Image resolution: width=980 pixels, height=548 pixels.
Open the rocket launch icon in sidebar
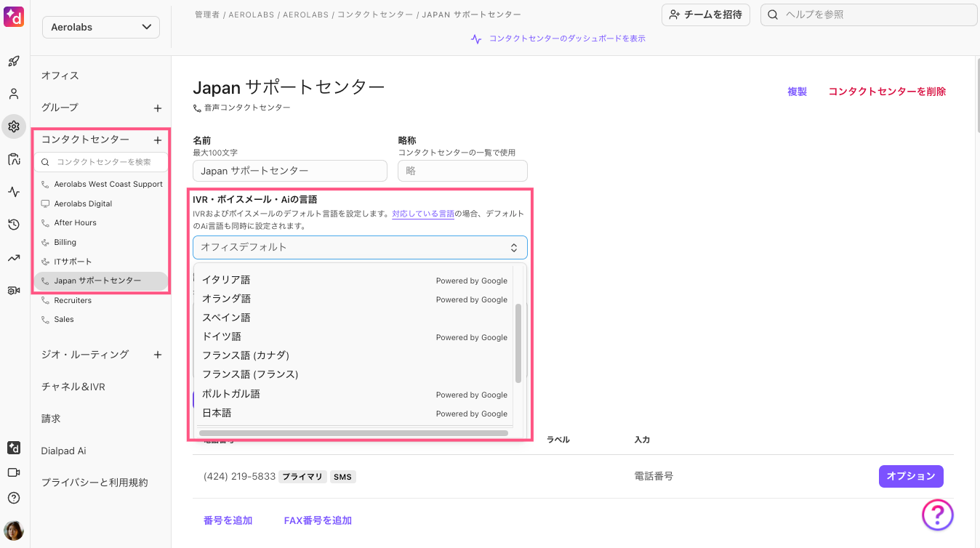(13, 61)
